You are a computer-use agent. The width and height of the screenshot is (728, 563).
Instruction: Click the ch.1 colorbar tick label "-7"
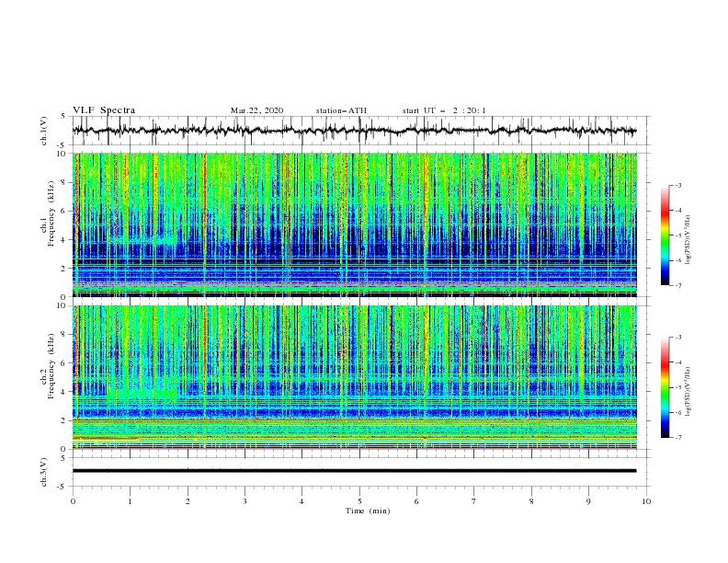(x=677, y=285)
